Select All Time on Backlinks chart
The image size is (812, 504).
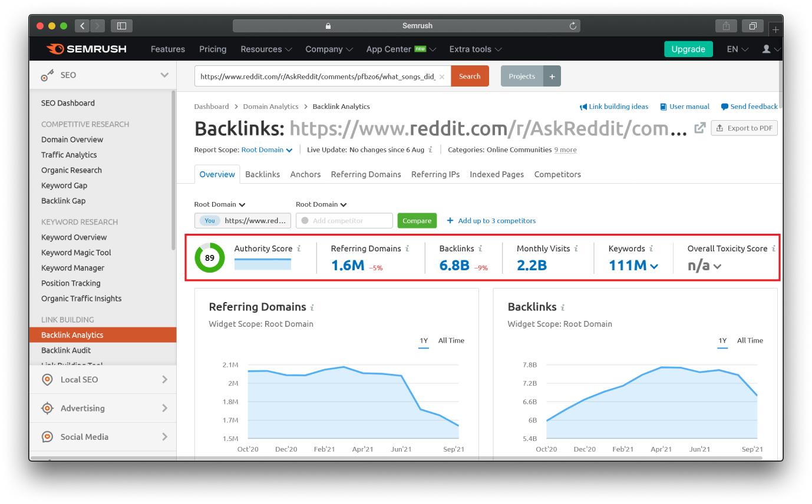pos(750,340)
